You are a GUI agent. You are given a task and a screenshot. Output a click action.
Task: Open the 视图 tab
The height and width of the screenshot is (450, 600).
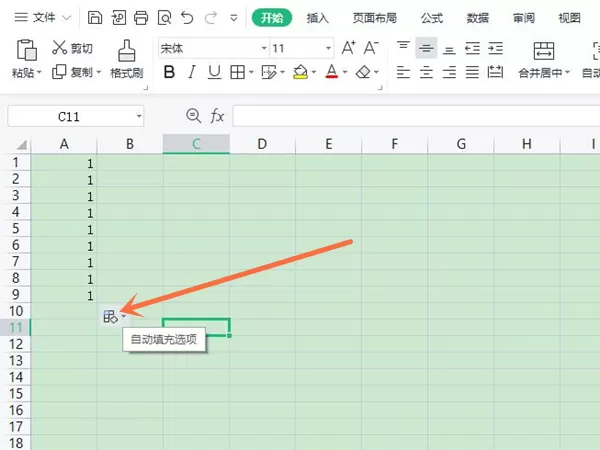(569, 18)
